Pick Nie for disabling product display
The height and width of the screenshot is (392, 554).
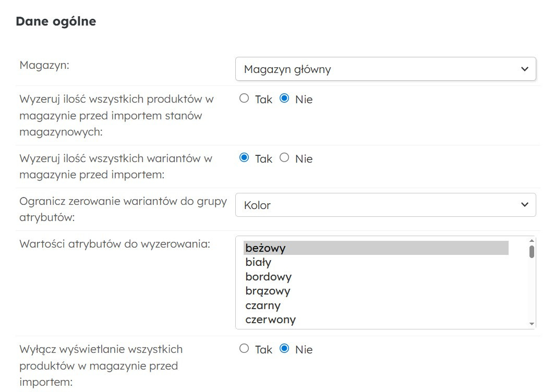284,349
